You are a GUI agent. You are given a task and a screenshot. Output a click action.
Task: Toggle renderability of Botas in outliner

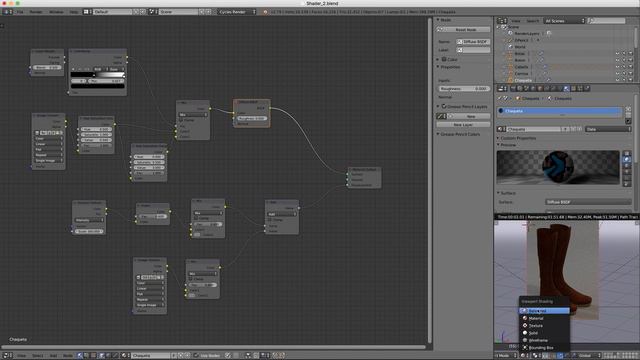coord(631,53)
